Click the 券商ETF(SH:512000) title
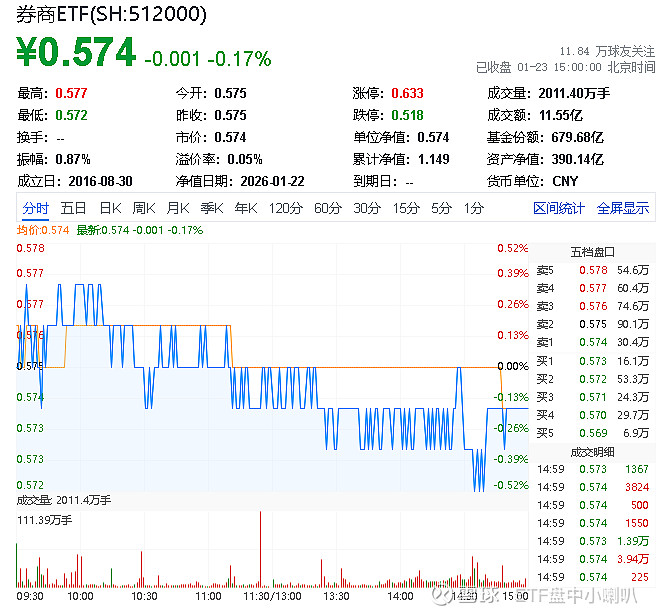The image size is (656, 615). tap(112, 15)
